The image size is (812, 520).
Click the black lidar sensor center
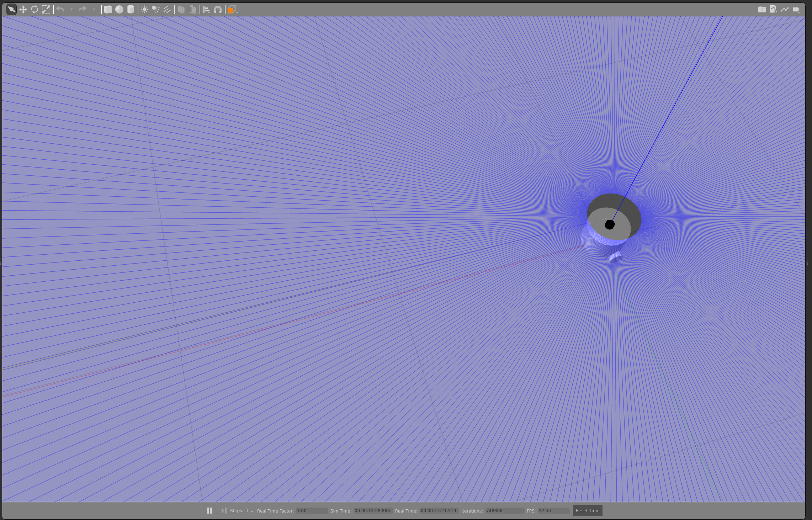pos(610,224)
